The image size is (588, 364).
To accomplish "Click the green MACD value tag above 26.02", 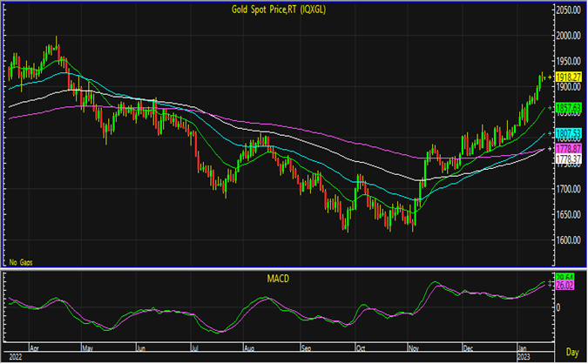I will 564,277.
